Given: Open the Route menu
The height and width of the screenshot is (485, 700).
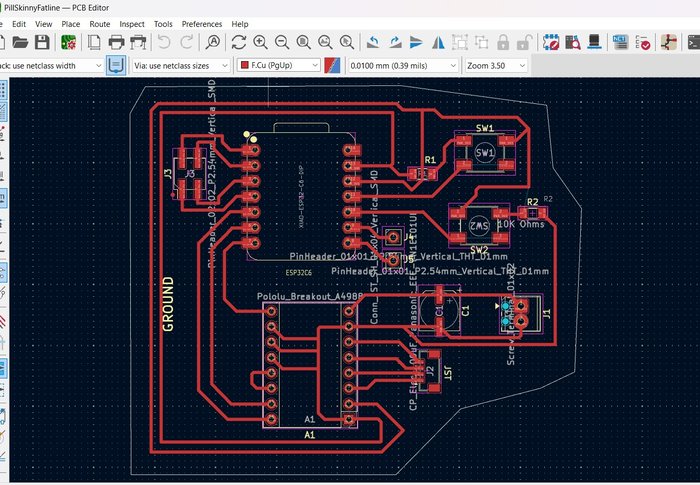Looking at the screenshot, I should pyautogui.click(x=100, y=24).
